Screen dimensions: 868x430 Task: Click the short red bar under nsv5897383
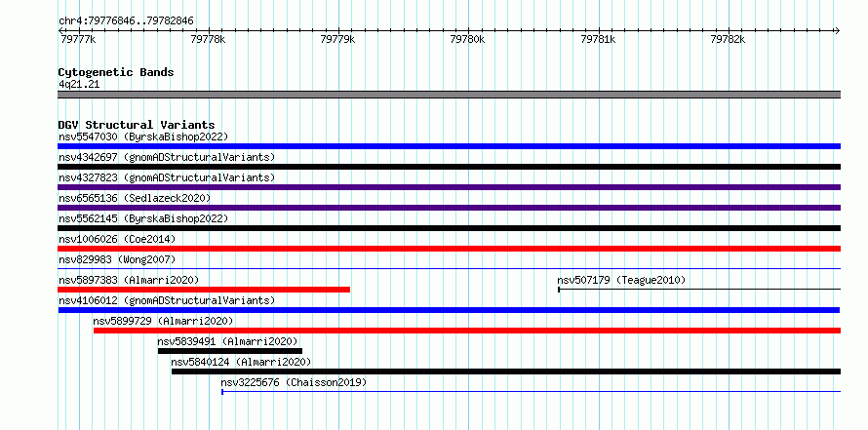point(204,290)
